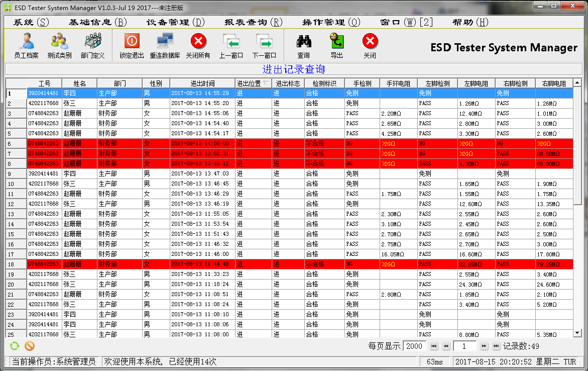Open the 员工档案 employee records icon
This screenshot has width=588, height=371.
[x=26, y=45]
